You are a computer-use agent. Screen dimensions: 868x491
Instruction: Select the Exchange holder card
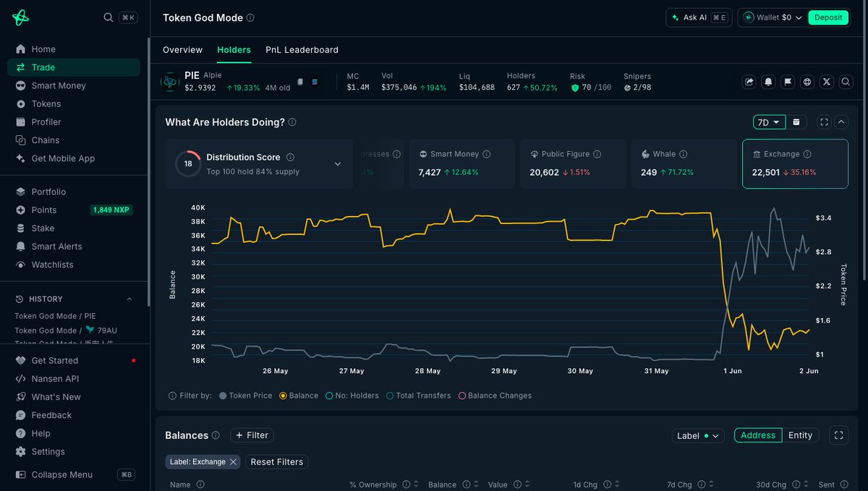pos(795,163)
